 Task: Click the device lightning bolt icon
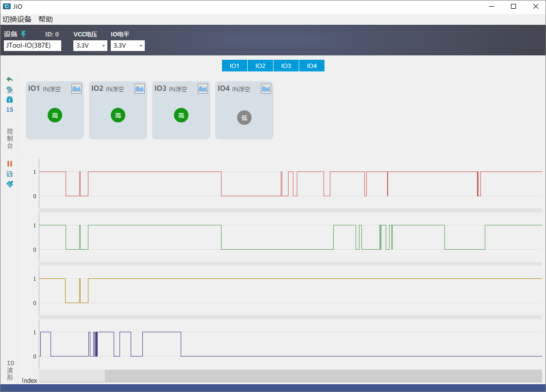coord(23,34)
